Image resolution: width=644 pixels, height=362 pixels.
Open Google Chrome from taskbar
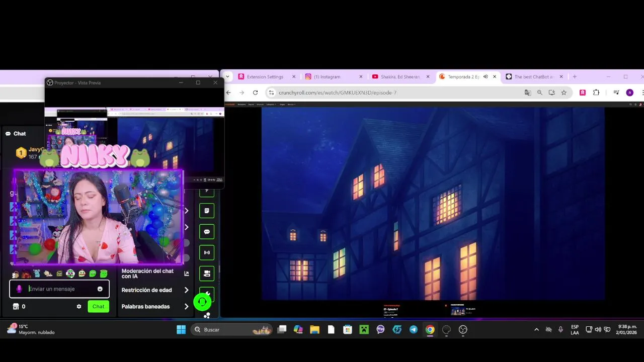(x=430, y=330)
